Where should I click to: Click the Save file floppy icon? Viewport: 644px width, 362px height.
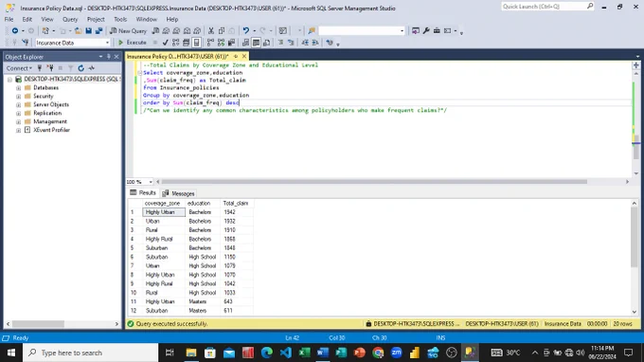pyautogui.click(x=88, y=31)
